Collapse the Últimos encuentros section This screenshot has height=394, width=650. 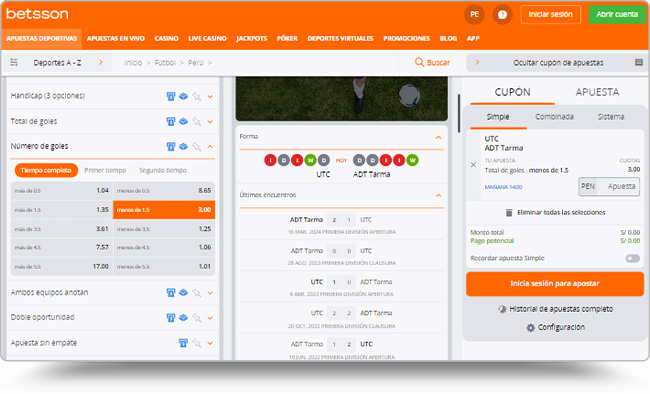coord(438,195)
